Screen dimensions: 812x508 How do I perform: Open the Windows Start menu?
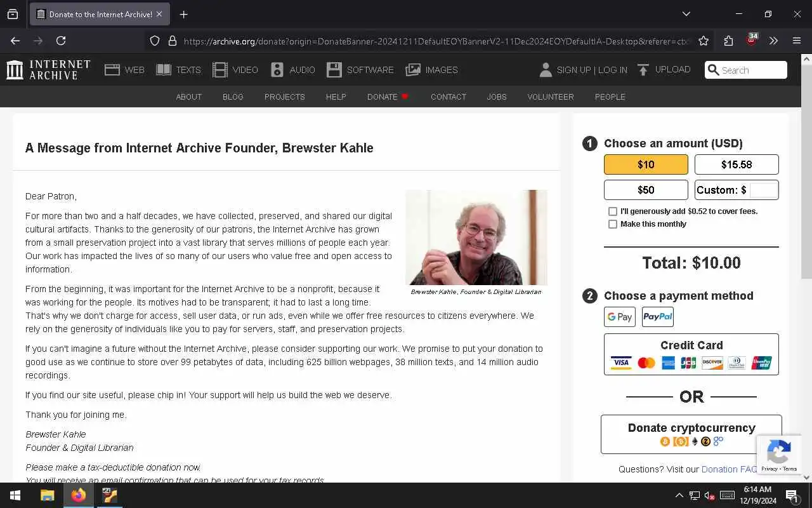tap(15, 495)
